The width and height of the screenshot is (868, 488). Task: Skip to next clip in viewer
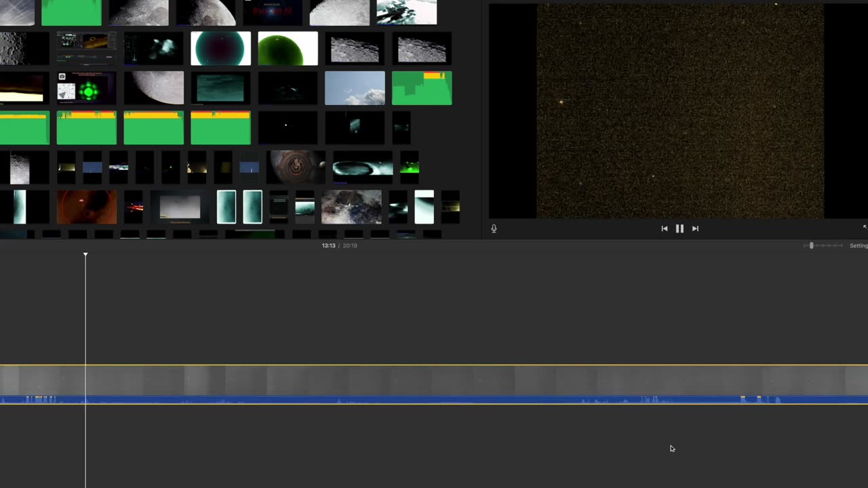pos(695,228)
